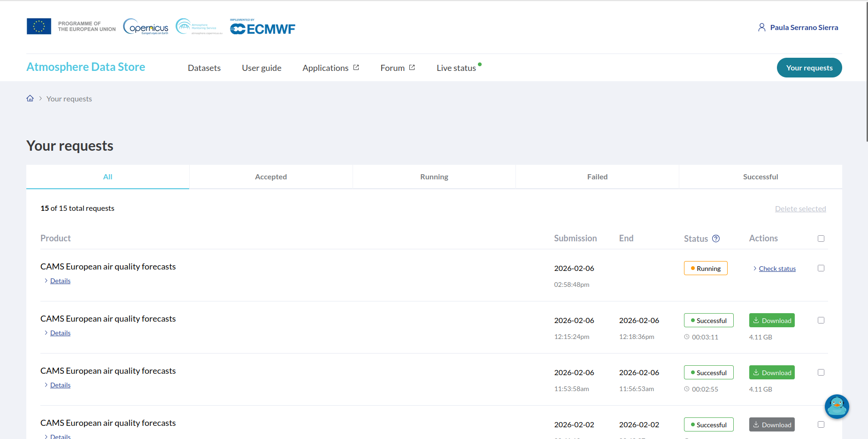Switch to the Successful tab

(760, 177)
